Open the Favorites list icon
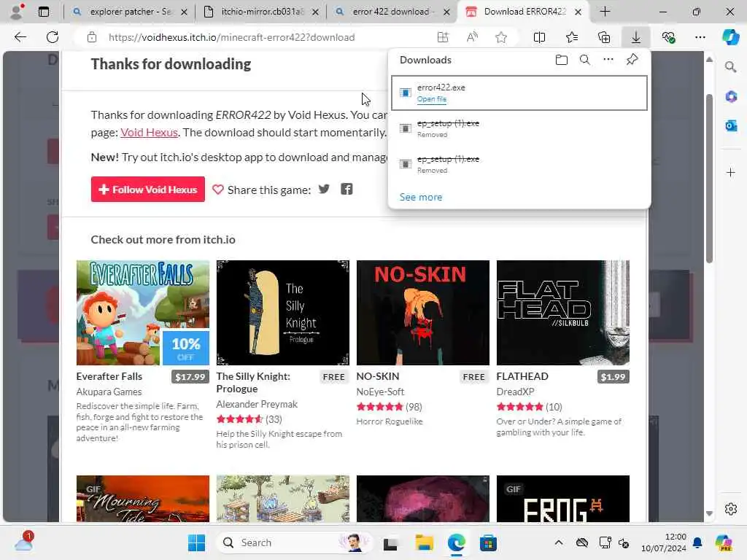This screenshot has height=560, width=747. click(x=572, y=37)
